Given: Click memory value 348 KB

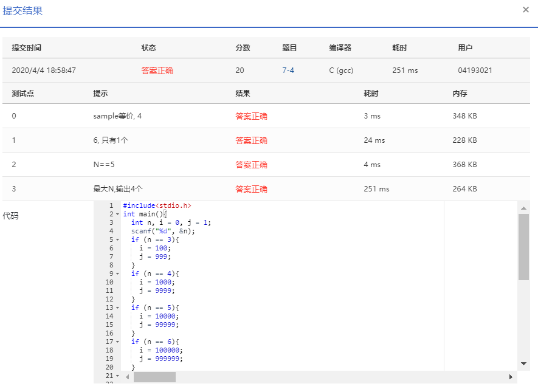Looking at the screenshot, I should click(464, 116).
